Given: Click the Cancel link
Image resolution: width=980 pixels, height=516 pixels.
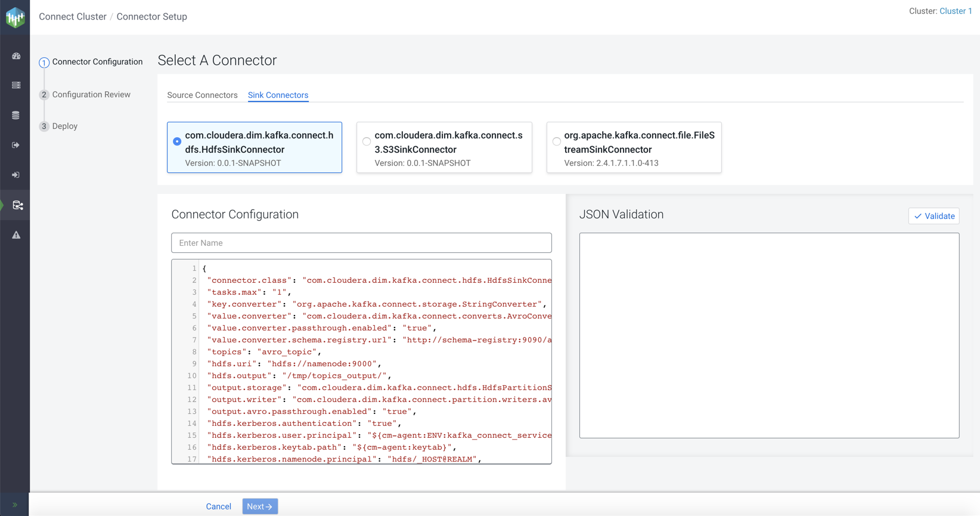Looking at the screenshot, I should [x=218, y=506].
